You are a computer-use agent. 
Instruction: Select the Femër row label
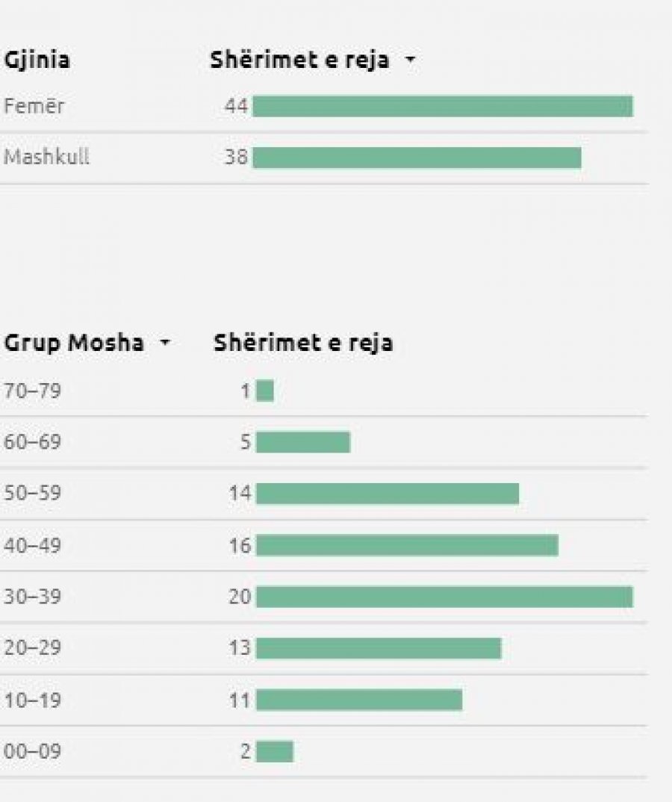coord(34,106)
